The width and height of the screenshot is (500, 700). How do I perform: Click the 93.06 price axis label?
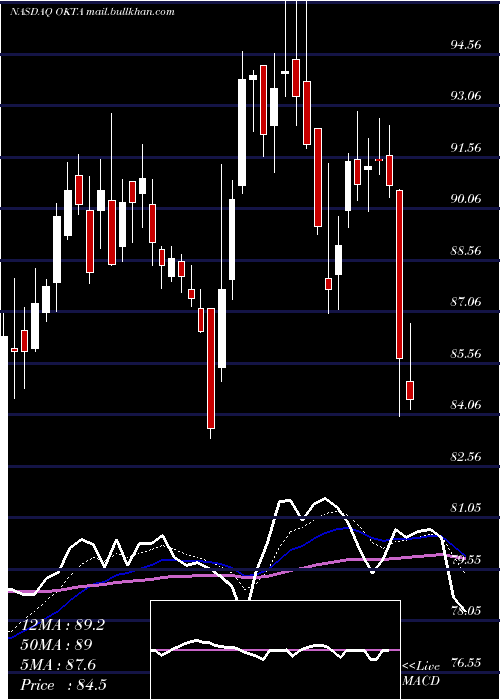(466, 96)
